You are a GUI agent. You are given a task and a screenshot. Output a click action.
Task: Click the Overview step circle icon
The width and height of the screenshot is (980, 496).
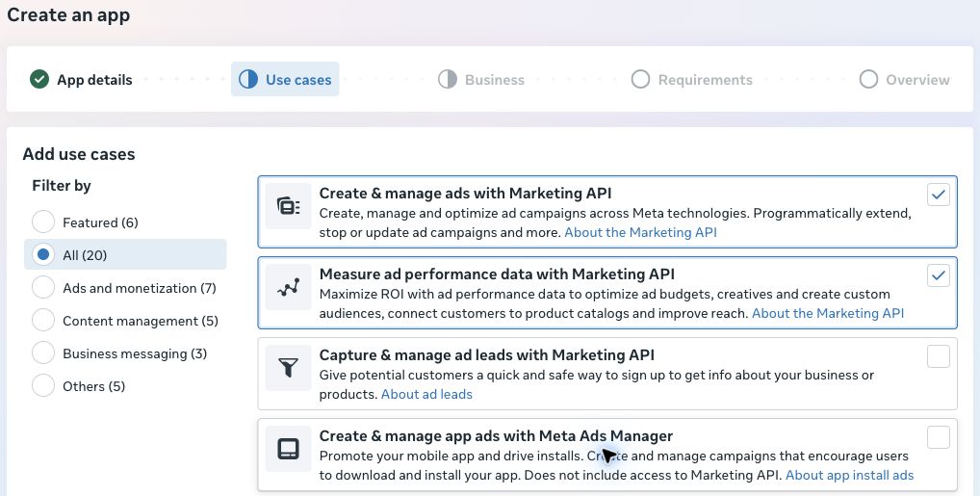pos(868,79)
